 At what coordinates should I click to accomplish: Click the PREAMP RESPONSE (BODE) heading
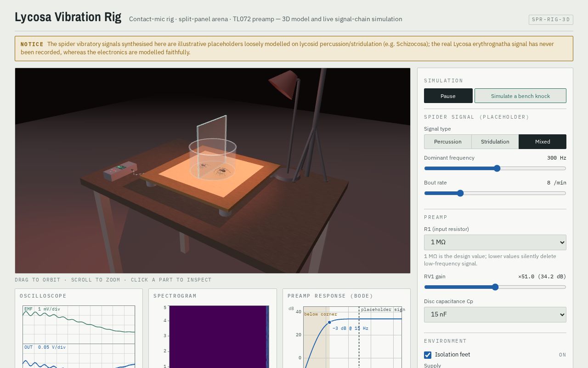click(330, 296)
